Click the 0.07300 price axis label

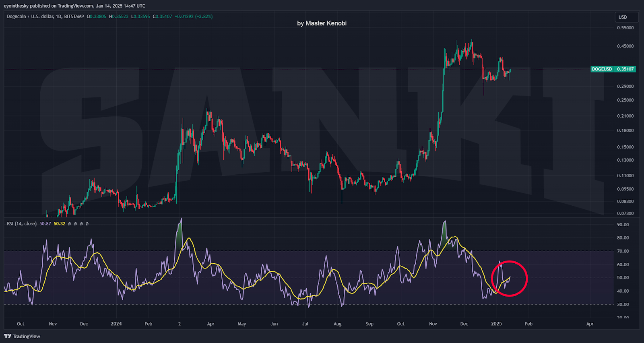[625, 213]
